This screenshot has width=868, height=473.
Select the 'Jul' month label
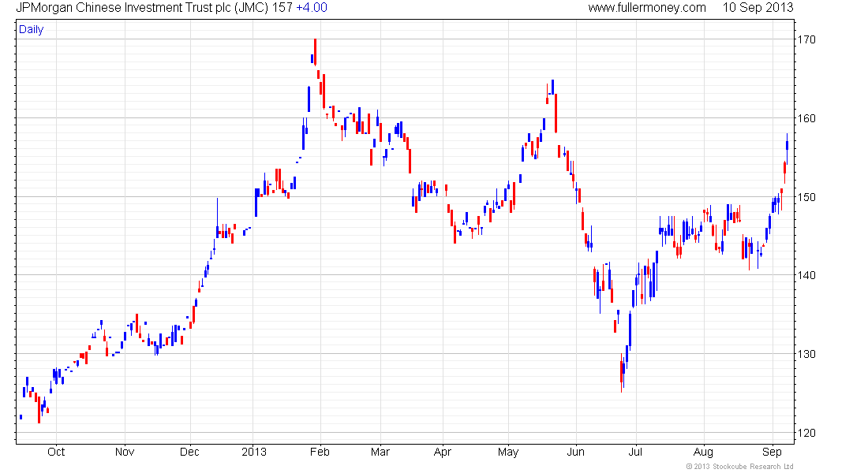[x=635, y=452]
